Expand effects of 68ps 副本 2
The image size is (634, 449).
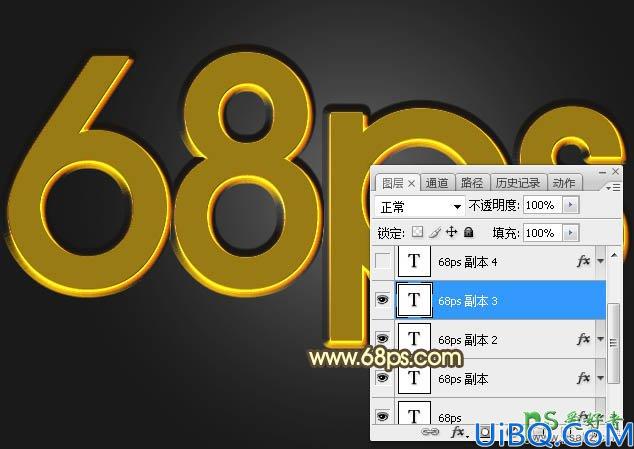600,339
